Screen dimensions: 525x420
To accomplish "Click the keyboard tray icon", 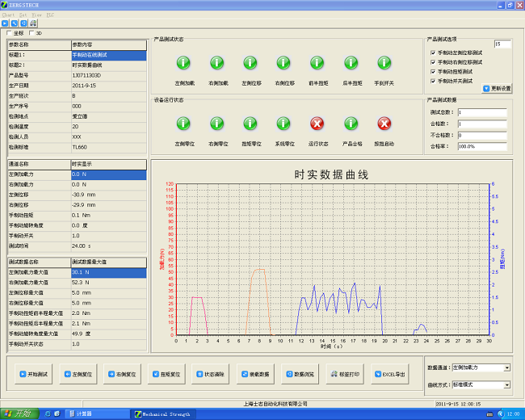I will point(489,414).
